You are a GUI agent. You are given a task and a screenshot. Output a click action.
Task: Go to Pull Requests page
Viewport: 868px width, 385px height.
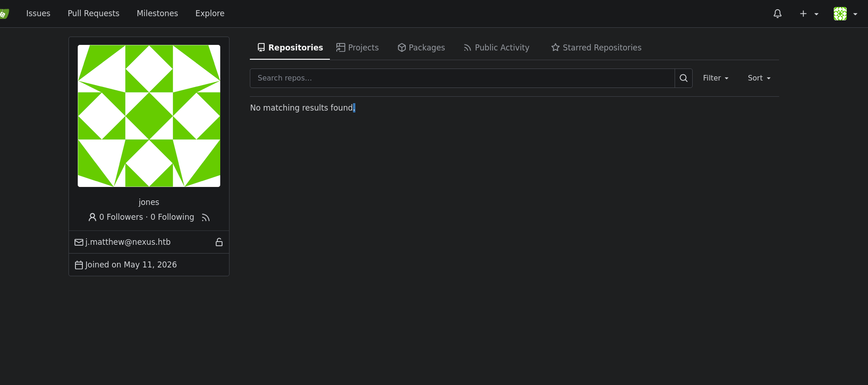93,13
